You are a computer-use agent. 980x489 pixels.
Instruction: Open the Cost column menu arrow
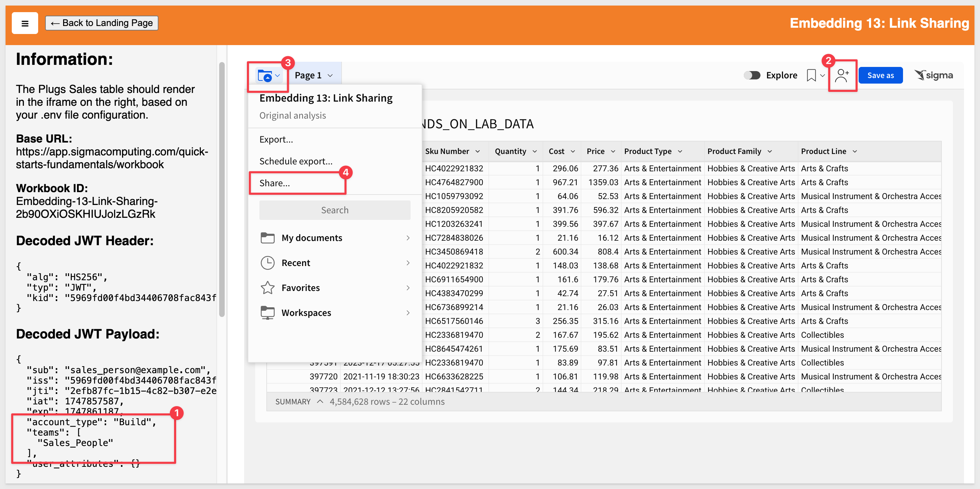tap(573, 152)
